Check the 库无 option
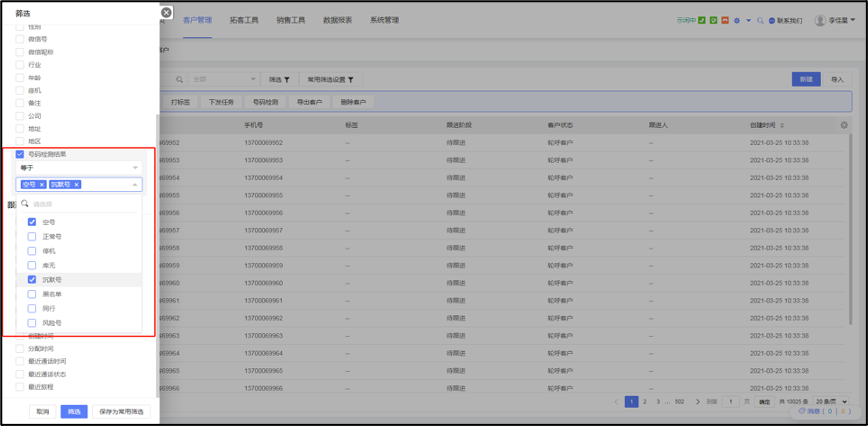868x427 pixels. [x=32, y=265]
